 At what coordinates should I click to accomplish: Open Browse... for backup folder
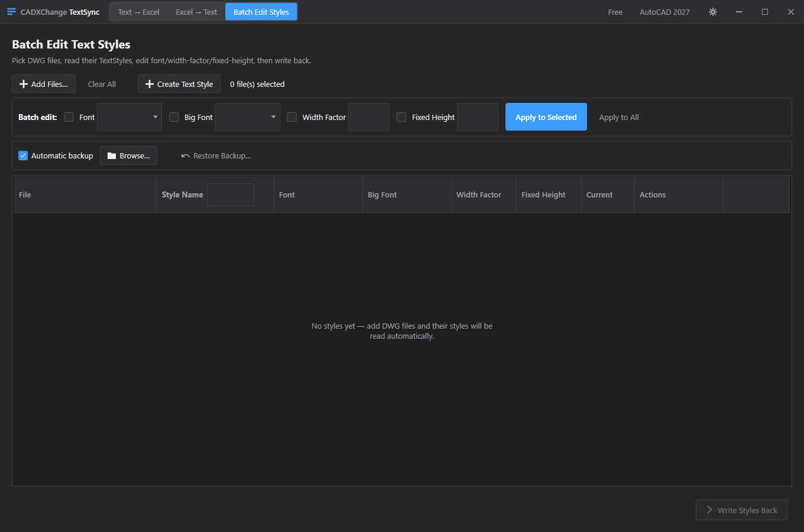(x=128, y=155)
